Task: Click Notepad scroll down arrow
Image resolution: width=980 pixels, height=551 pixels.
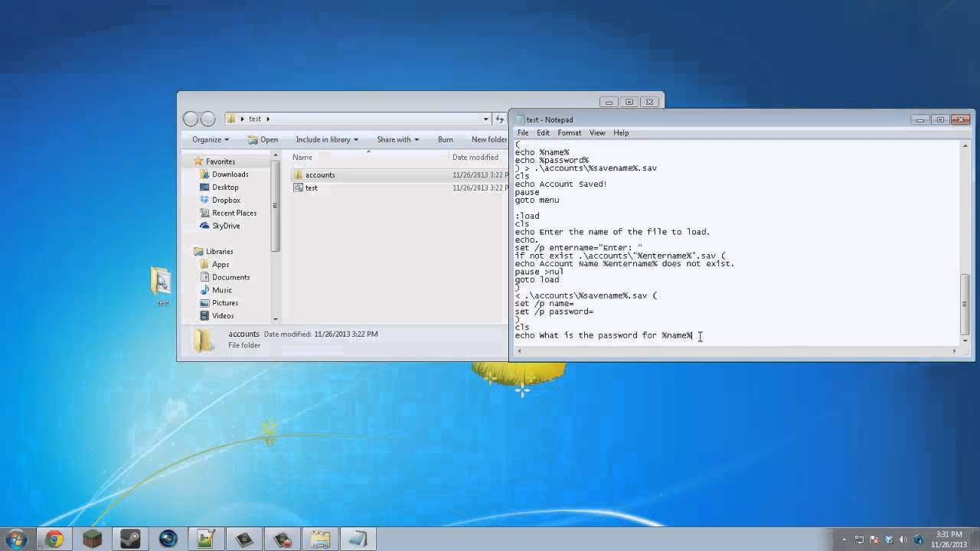Action: point(965,341)
